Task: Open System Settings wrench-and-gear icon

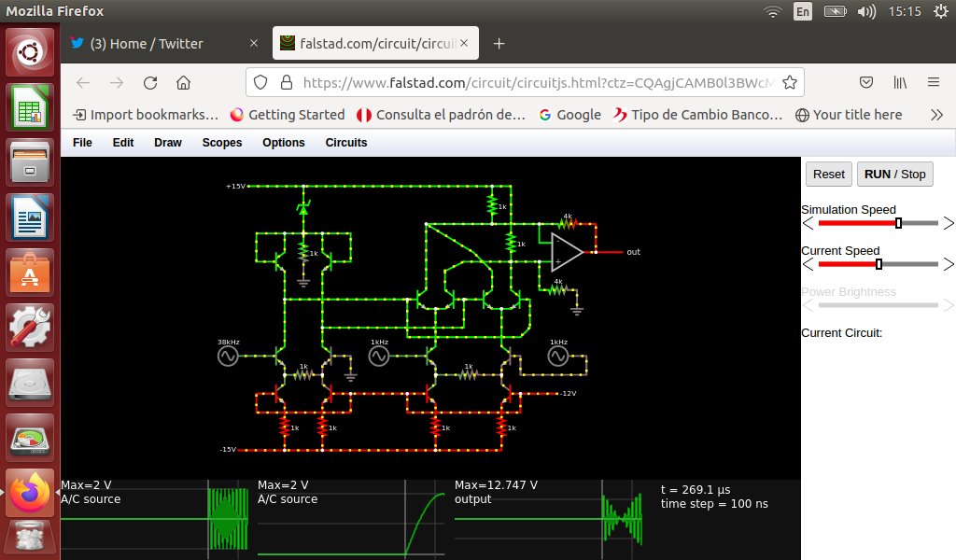Action: pos(29,327)
